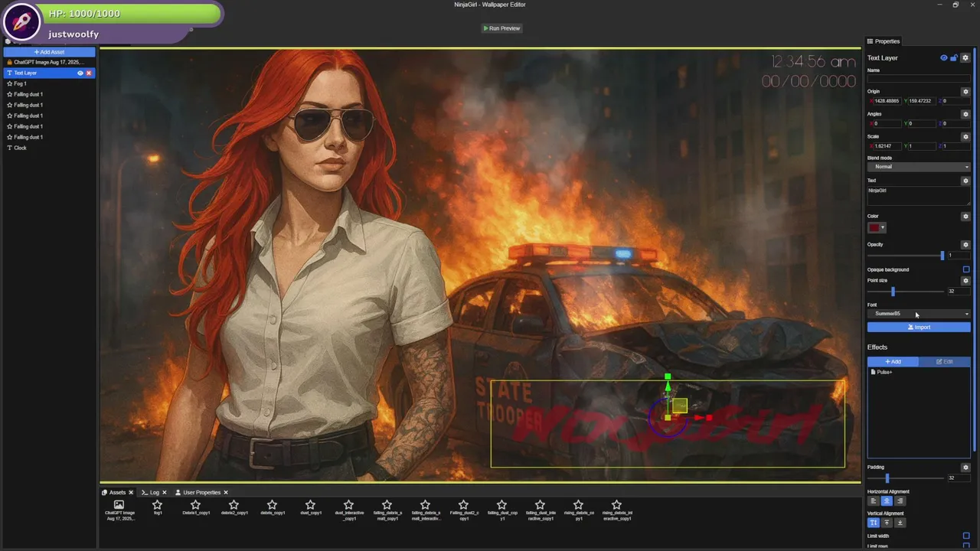The height and width of the screenshot is (551, 980).
Task: Select the Debris1_copy1 asset icon
Action: pyautogui.click(x=195, y=505)
